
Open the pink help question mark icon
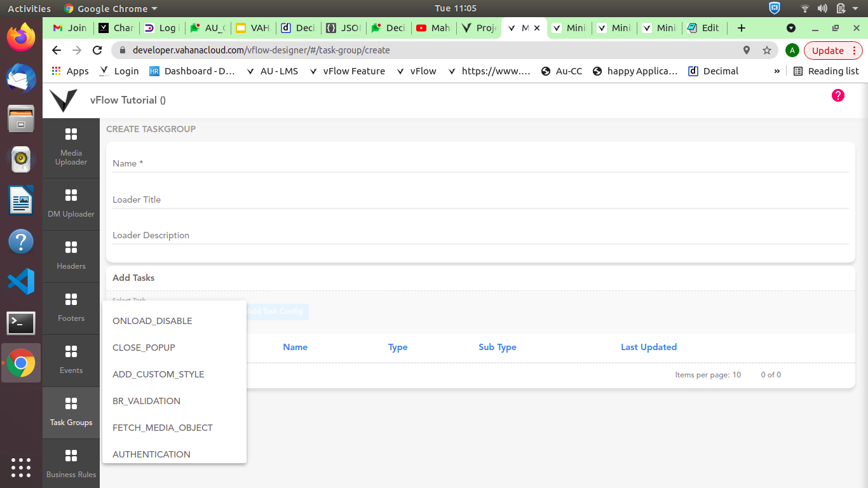point(838,95)
